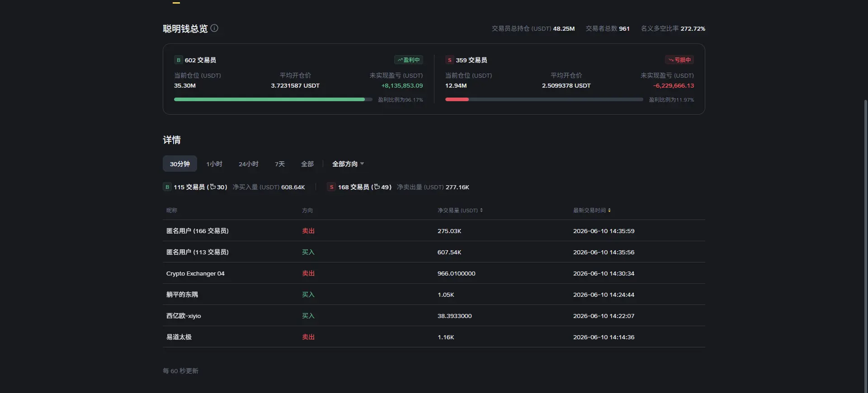Open the 全部方向 direction dropdown
Viewport: 868px width, 393px height.
click(x=348, y=164)
